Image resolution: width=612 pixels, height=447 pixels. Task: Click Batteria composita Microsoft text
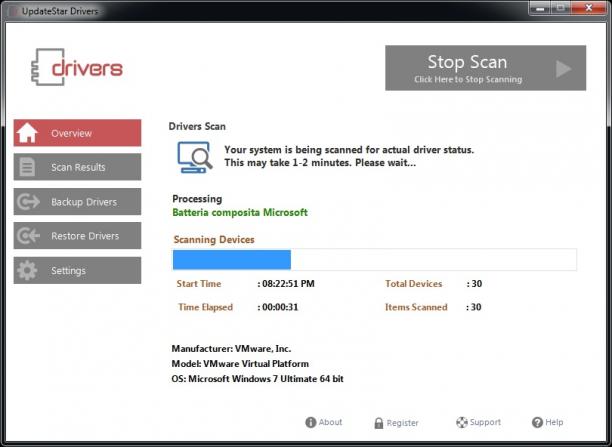240,212
